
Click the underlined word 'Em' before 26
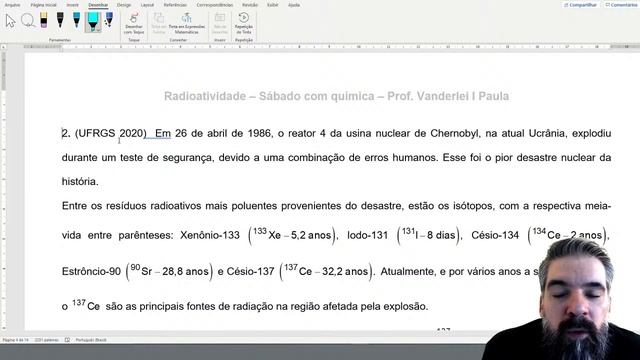163,133
